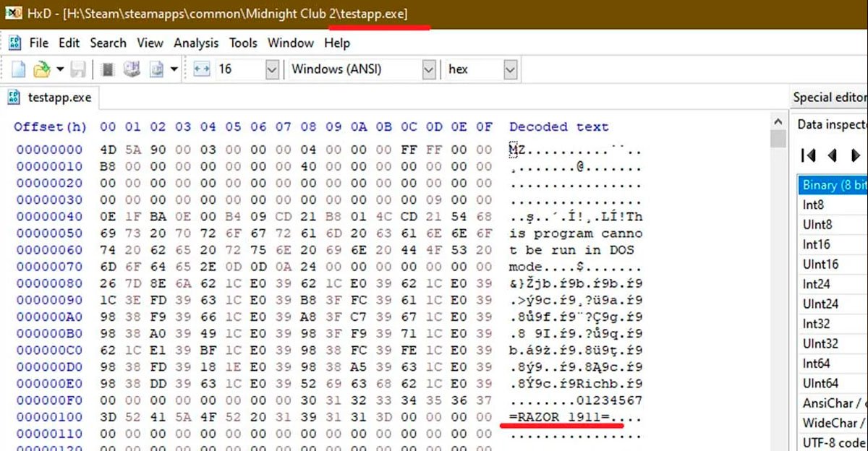Click the hex view scrollbar up arrow
The height and width of the screenshot is (451, 868).
pyautogui.click(x=778, y=121)
